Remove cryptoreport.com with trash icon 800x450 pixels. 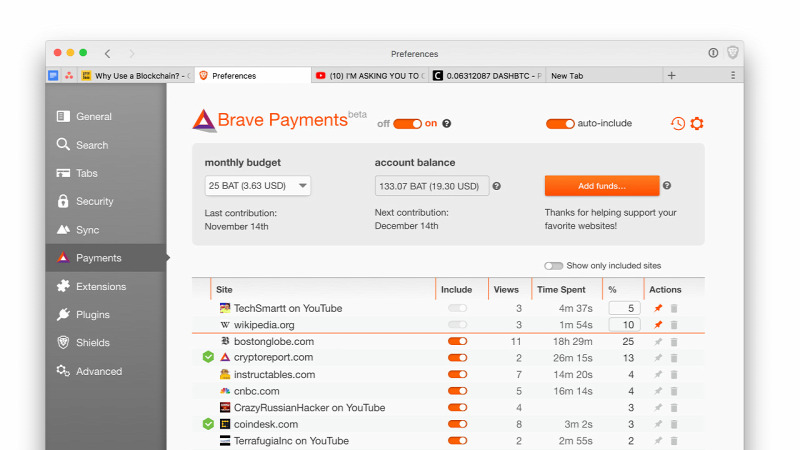[x=674, y=358]
